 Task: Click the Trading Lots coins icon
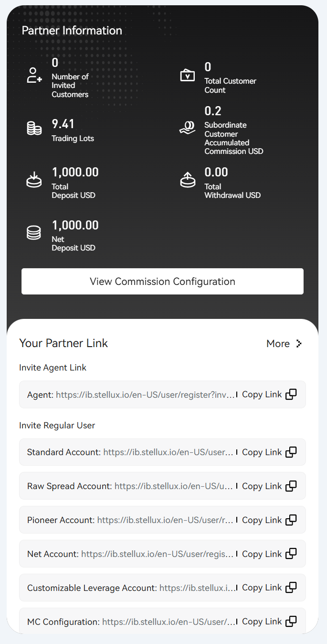coord(34,128)
